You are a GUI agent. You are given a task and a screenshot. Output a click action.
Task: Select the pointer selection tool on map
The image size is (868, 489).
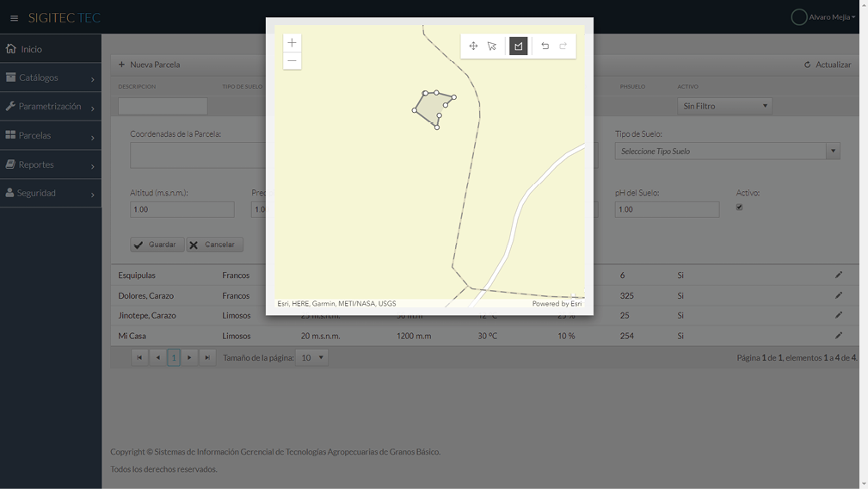coord(492,46)
